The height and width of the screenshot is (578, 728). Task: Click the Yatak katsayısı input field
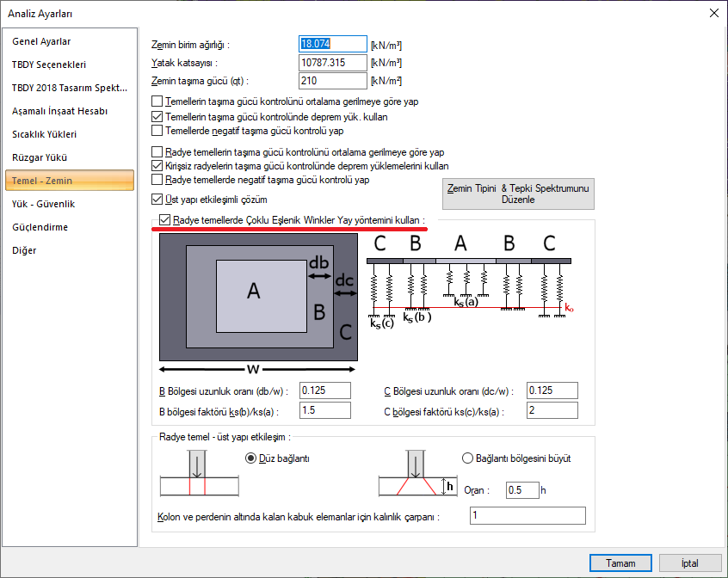click(x=333, y=63)
